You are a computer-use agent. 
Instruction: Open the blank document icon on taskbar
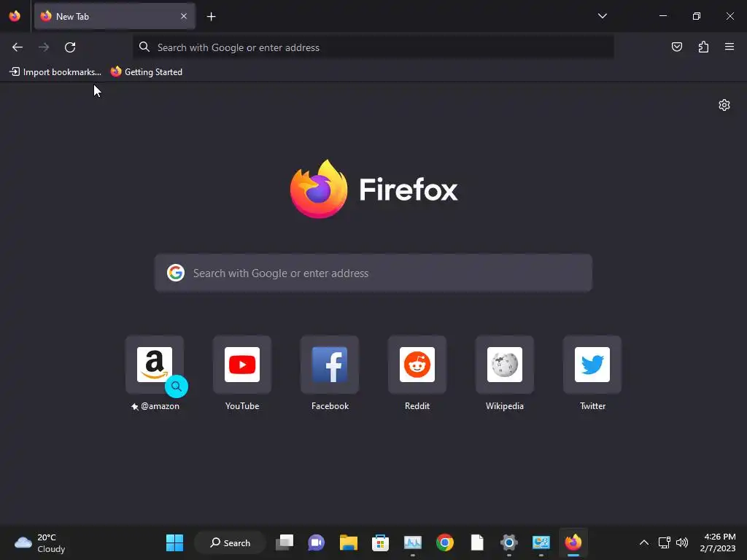(477, 542)
